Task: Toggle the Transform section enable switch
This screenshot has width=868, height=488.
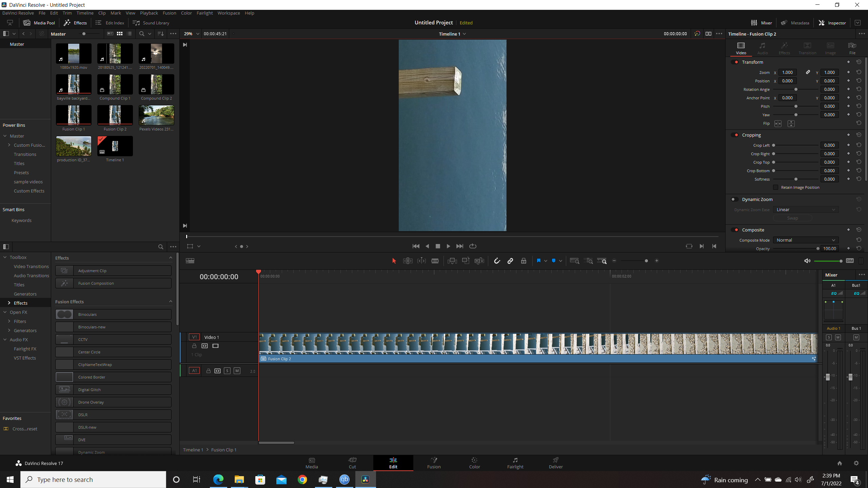Action: click(735, 62)
